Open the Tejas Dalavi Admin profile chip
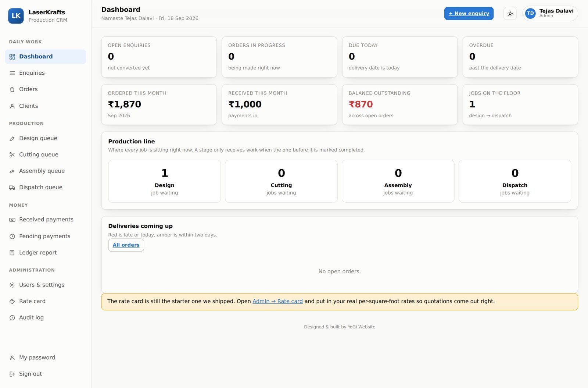This screenshot has width=588, height=388. point(550,14)
